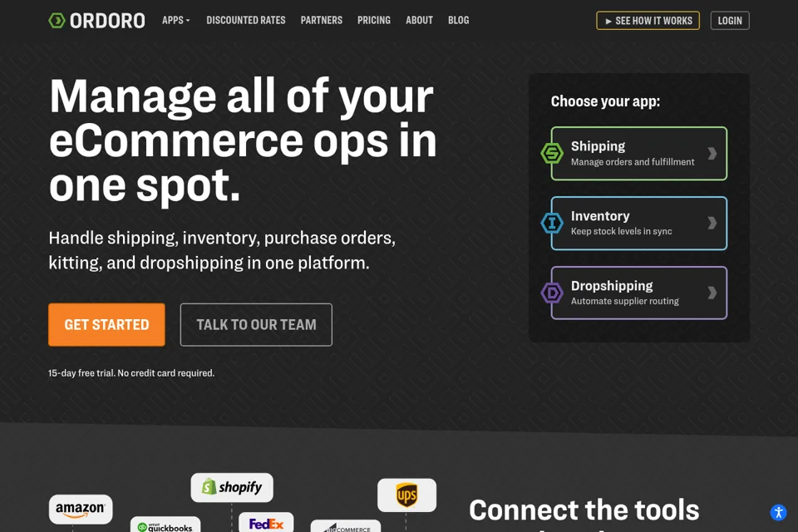
Task: Open the Discounted Rates nav item
Action: point(246,20)
